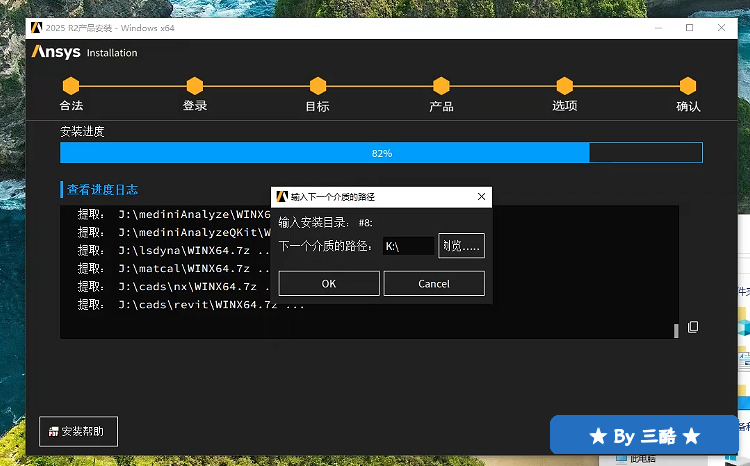Close the Ansys installer window
The height and width of the screenshot is (466, 750).
pos(721,28)
